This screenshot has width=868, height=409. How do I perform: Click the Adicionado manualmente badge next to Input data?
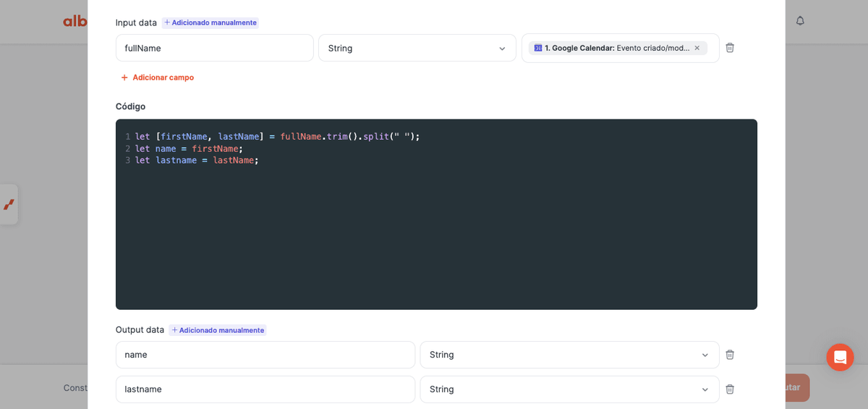click(x=210, y=22)
